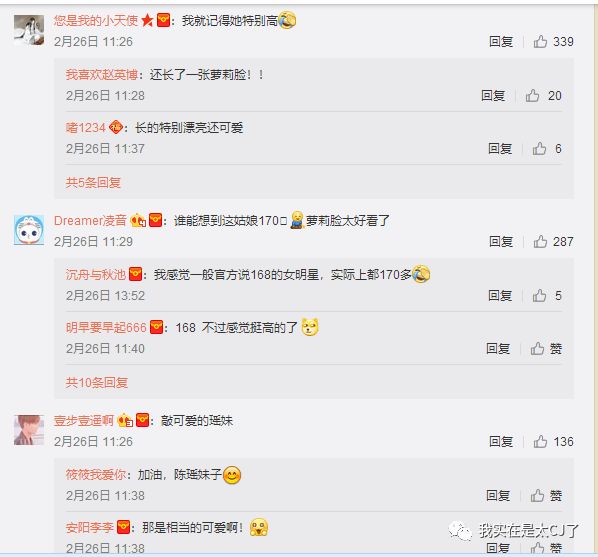This screenshot has width=598, height=557.
Task: Reply to 您是我的小天使's comment
Action: click(x=501, y=41)
